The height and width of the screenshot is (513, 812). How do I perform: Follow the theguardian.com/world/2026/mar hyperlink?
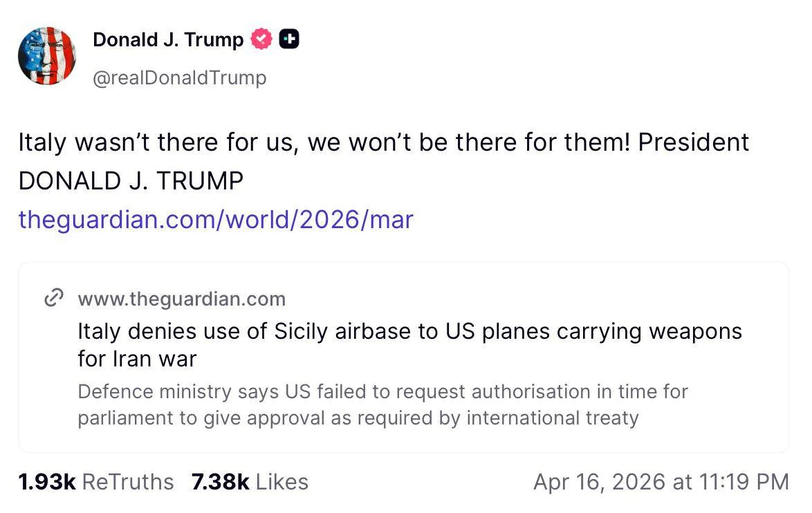[x=216, y=220]
